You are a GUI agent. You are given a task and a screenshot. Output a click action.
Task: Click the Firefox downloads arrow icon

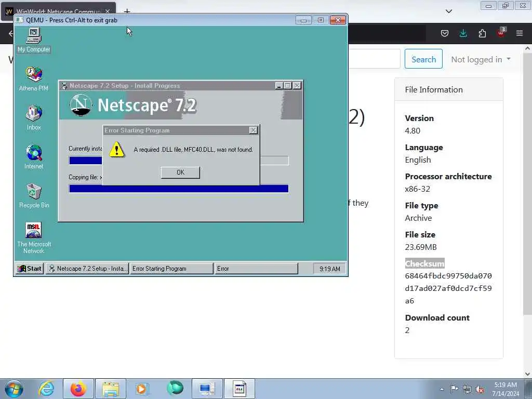pos(463,33)
